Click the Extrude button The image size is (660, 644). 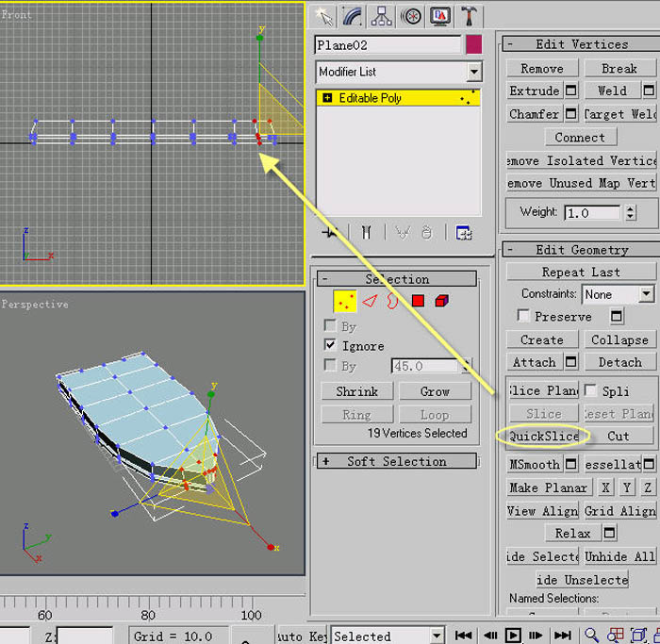coord(535,91)
